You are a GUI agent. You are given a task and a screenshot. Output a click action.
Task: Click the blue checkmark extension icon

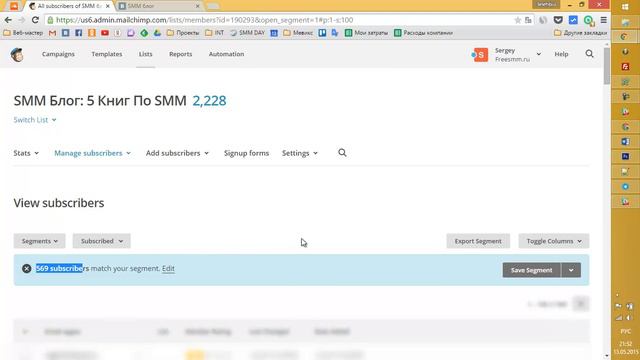(x=573, y=20)
